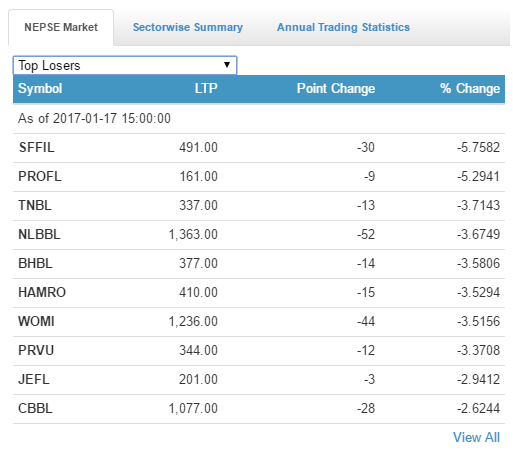Click the percent change -3.5294
The image size is (513, 473).
tap(478, 292)
